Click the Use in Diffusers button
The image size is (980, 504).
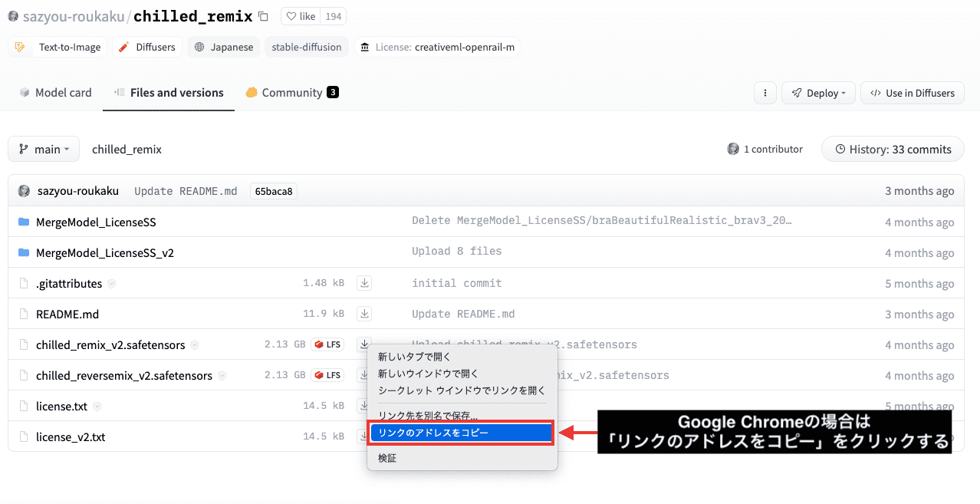tap(912, 92)
